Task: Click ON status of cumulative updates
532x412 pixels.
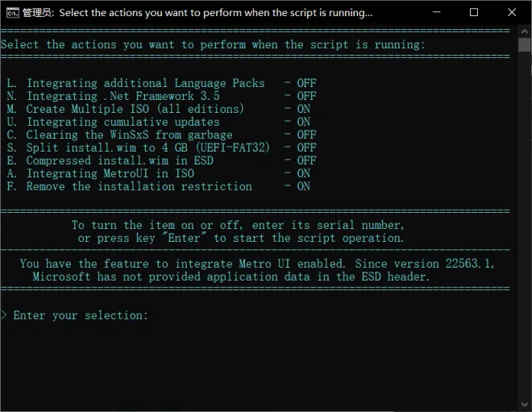Action: pos(303,122)
